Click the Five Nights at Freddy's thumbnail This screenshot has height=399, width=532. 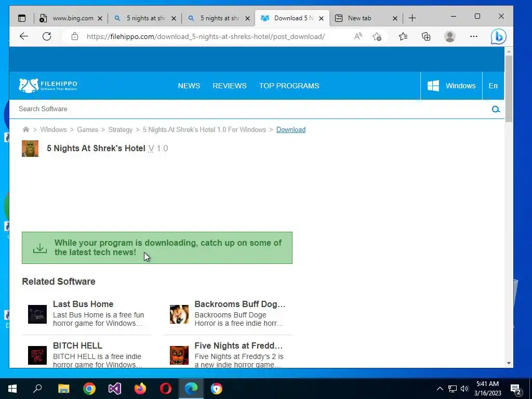179,355
